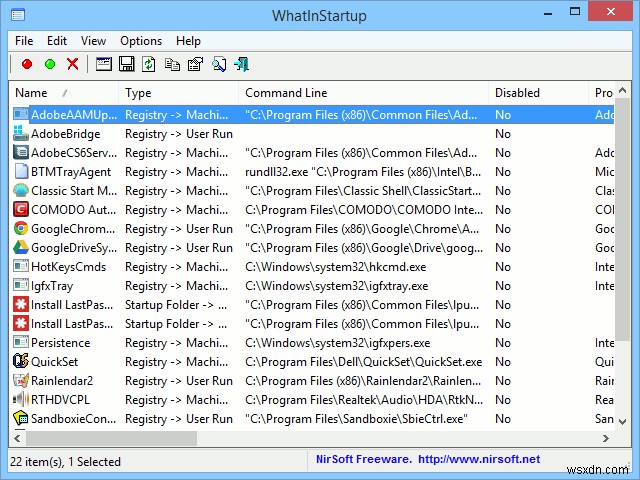Click the BTMTrayAgent blank file icon

tap(20, 171)
